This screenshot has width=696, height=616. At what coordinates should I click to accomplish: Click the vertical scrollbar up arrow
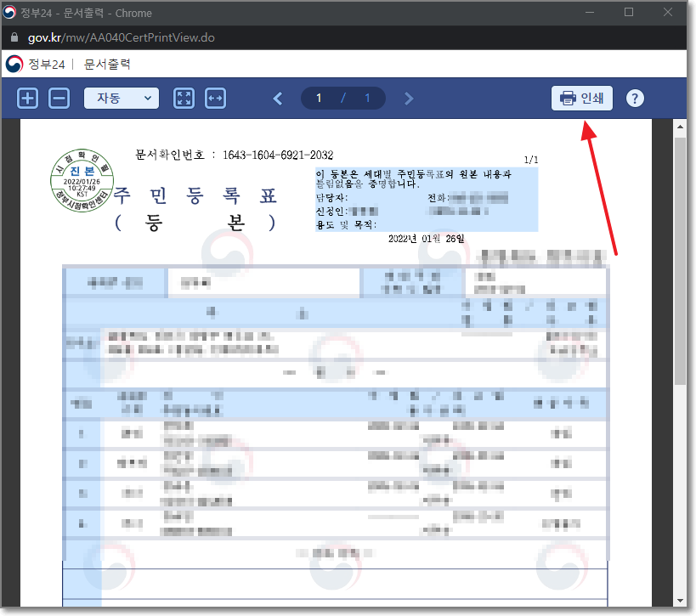[x=680, y=126]
